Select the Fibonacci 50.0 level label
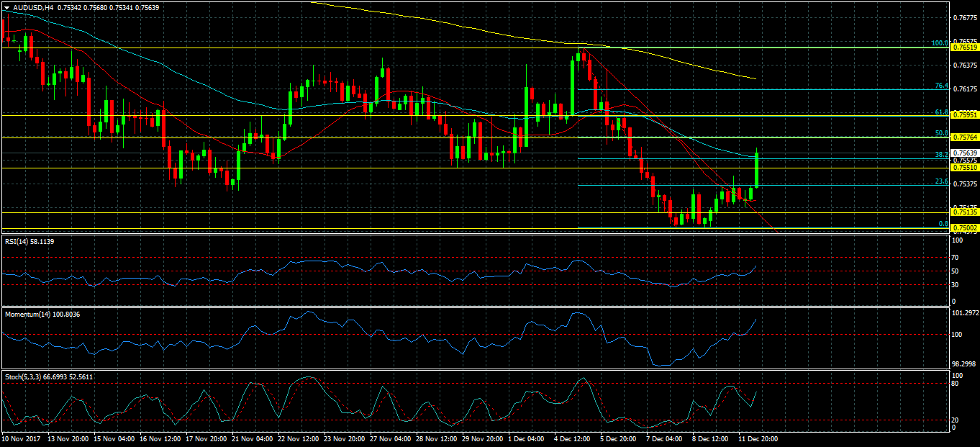 941,133
